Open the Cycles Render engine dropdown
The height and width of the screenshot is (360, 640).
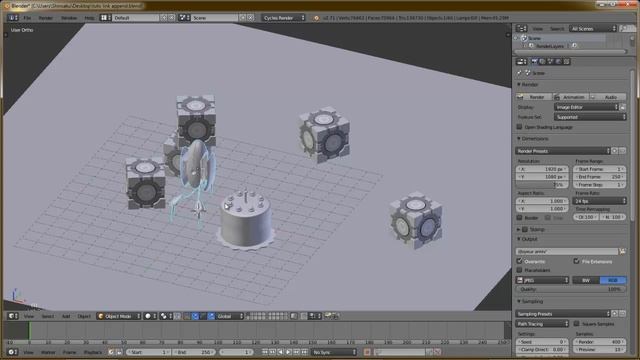(284, 18)
